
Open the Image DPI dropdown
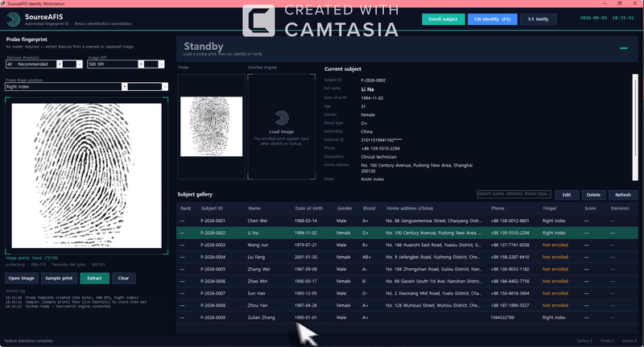coord(126,64)
